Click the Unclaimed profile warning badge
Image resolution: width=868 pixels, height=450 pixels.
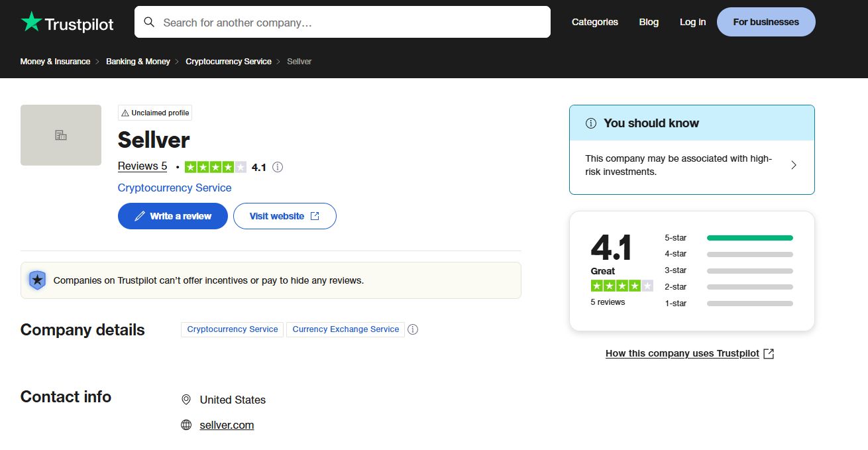pyautogui.click(x=155, y=113)
